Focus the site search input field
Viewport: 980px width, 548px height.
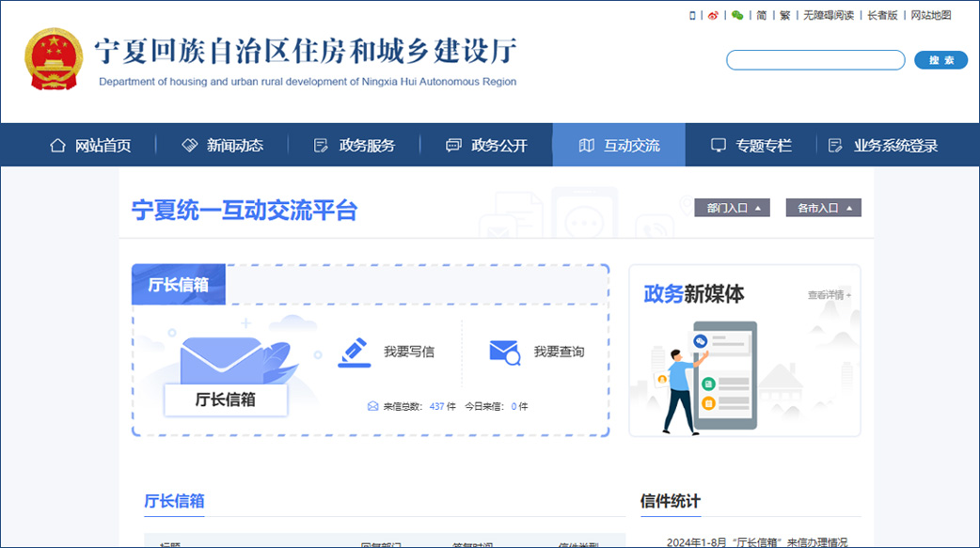815,60
